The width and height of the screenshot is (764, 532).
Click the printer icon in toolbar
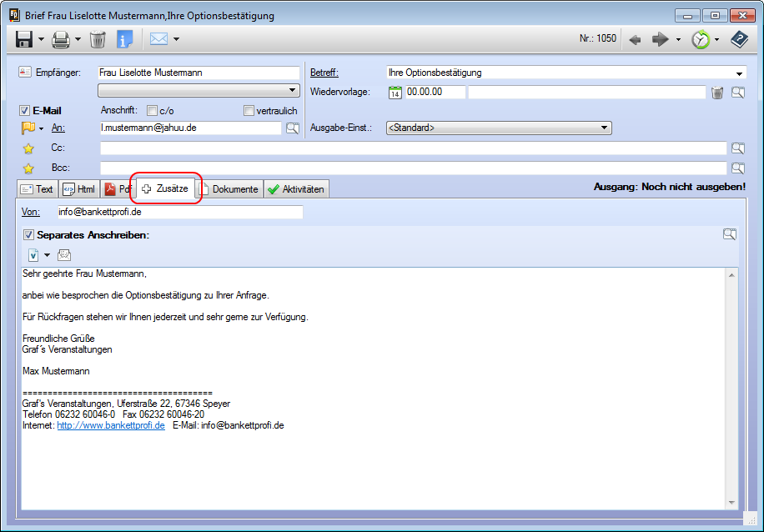[x=60, y=39]
